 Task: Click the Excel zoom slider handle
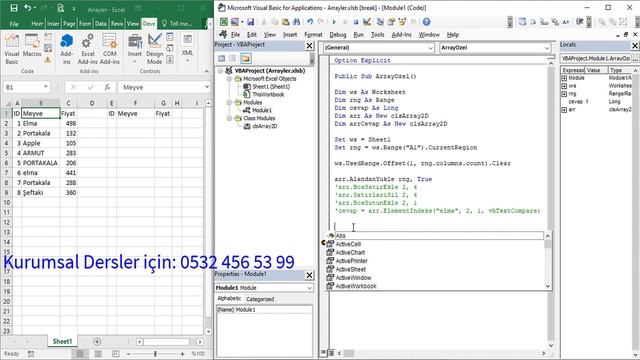point(156,354)
